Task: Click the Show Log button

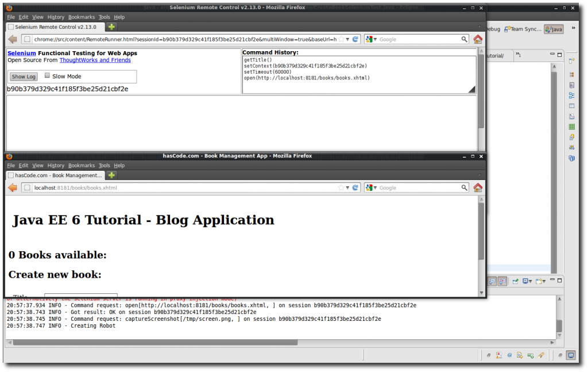Action: coord(24,76)
